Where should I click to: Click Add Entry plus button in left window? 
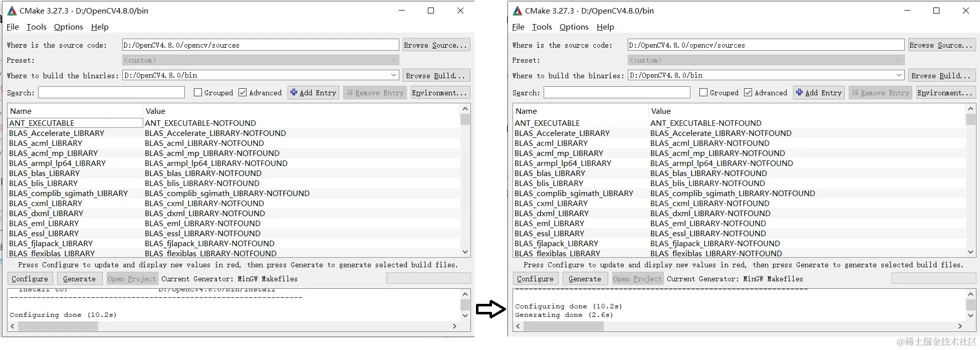[x=314, y=93]
